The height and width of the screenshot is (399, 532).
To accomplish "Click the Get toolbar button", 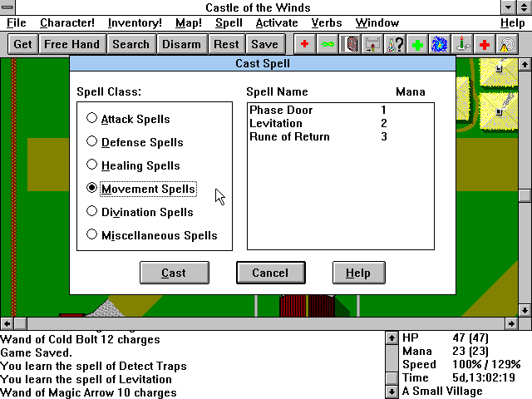I will (x=22, y=44).
